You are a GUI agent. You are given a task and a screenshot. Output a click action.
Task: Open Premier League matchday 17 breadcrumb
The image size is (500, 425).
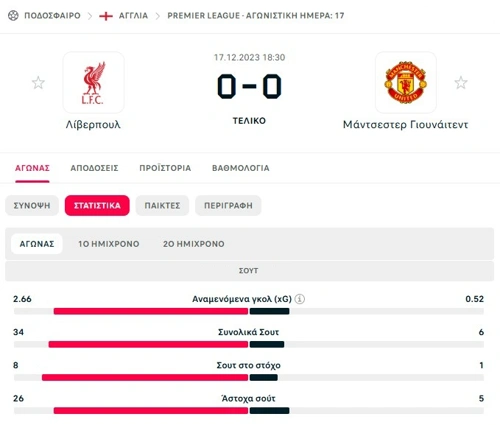pos(256,16)
